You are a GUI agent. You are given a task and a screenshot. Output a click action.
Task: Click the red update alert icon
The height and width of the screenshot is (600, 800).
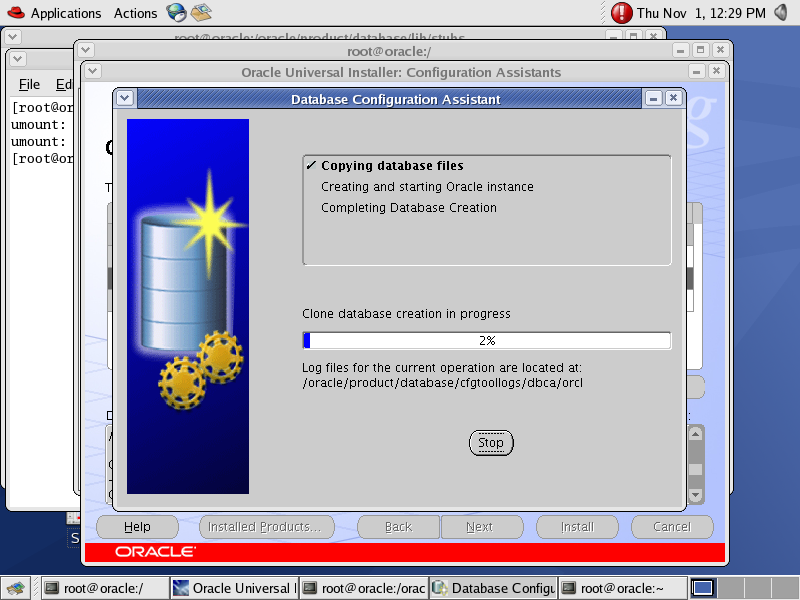[622, 13]
